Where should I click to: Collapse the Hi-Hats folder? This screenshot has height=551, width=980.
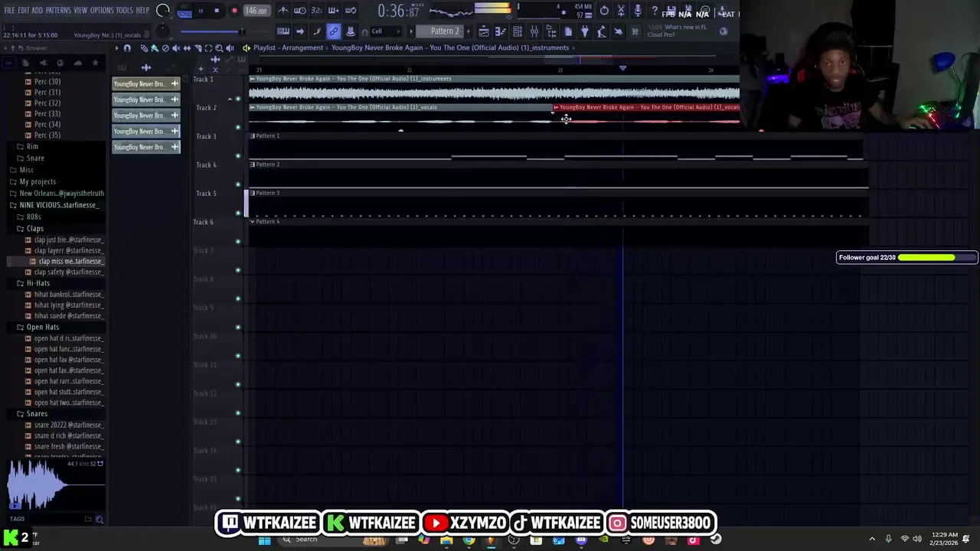(x=38, y=283)
